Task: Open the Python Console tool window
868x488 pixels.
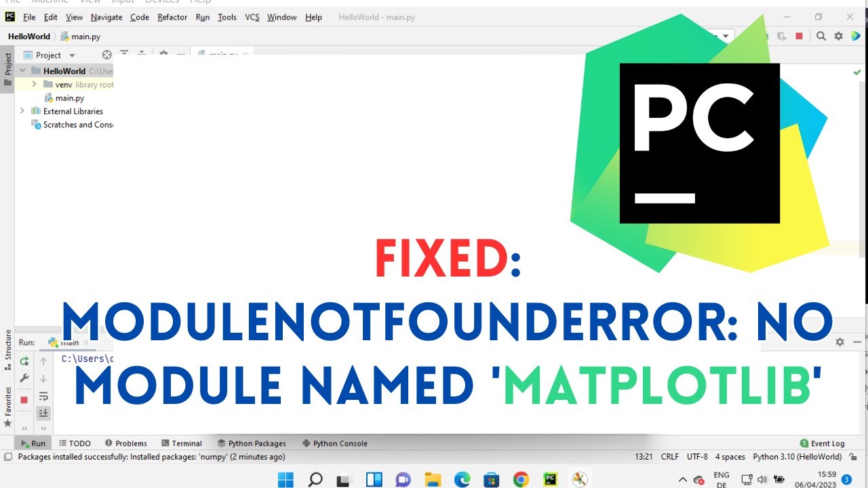Action: point(335,443)
